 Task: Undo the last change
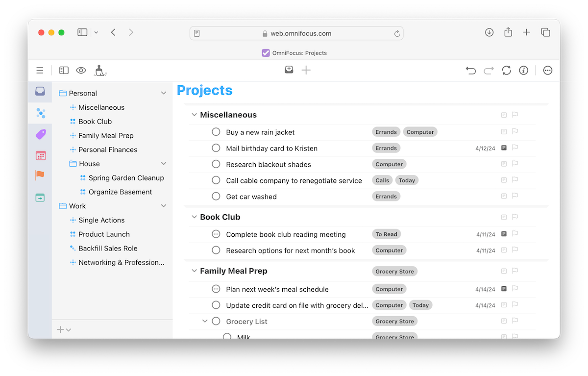pyautogui.click(x=471, y=71)
